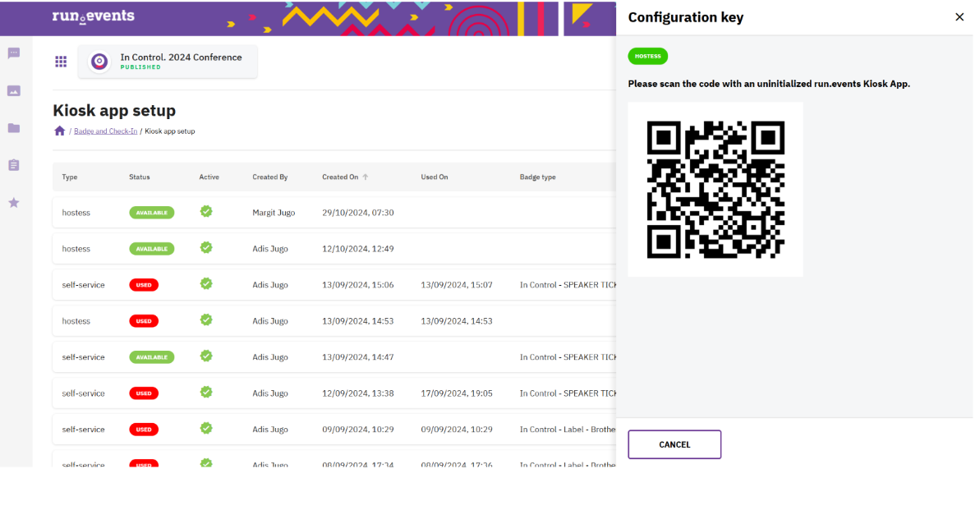Select used-on date 17/09/2024, 19:05
The image size is (980, 506).
457,393
